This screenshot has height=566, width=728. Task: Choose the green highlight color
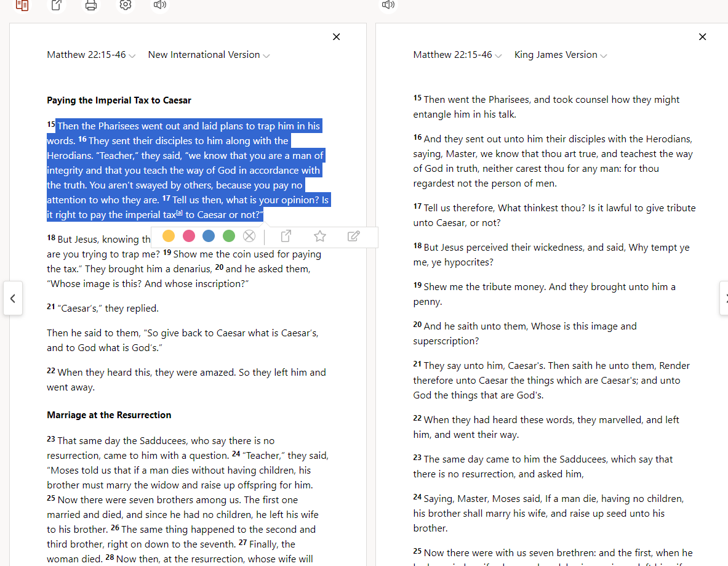229,236
